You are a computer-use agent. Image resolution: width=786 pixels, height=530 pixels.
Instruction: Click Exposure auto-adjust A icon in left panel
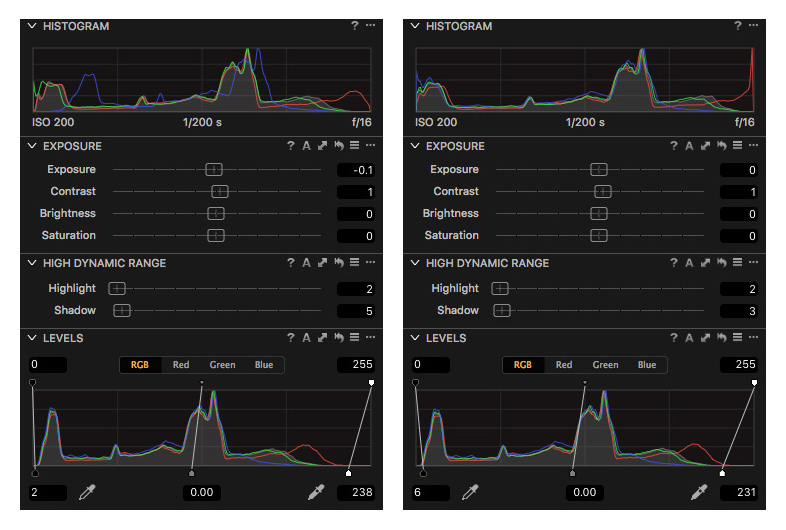(306, 146)
